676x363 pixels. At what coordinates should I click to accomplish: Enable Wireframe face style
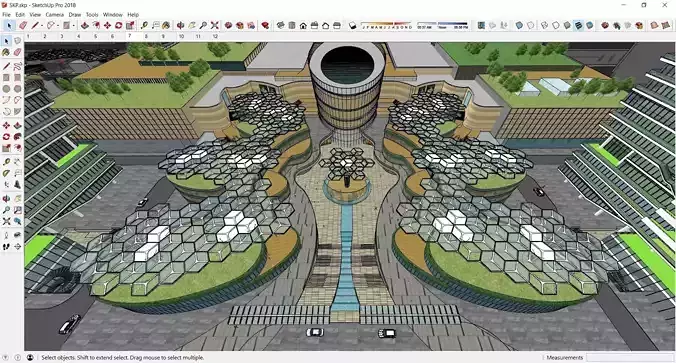point(545,25)
